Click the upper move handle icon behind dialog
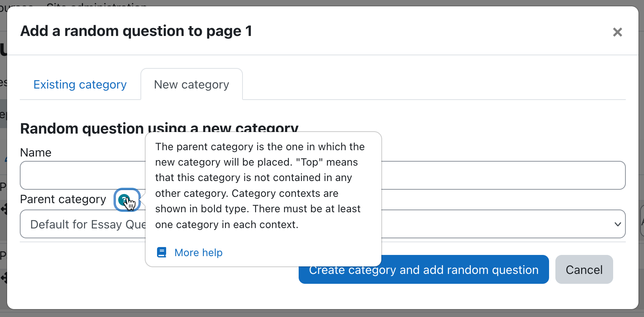The height and width of the screenshot is (317, 644). tap(4, 209)
